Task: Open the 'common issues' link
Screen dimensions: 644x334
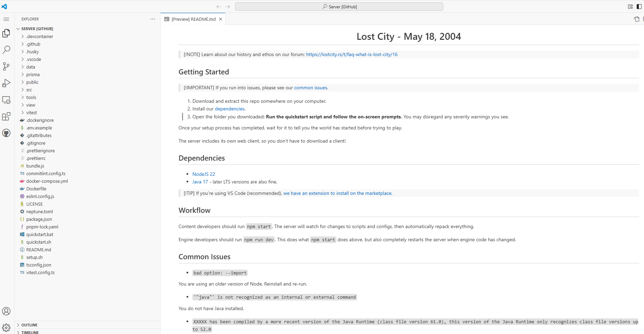Action: 311,88
